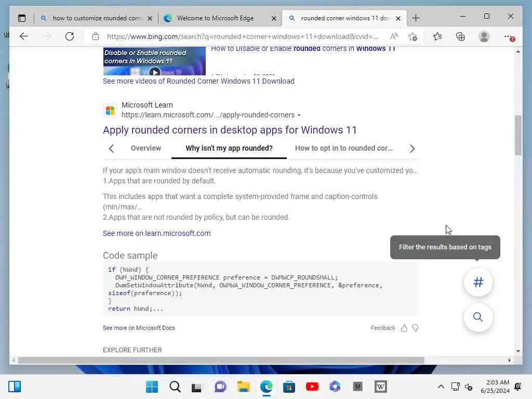Image resolution: width=532 pixels, height=399 pixels.
Task: Open YouTube app in taskbar
Action: [312, 387]
